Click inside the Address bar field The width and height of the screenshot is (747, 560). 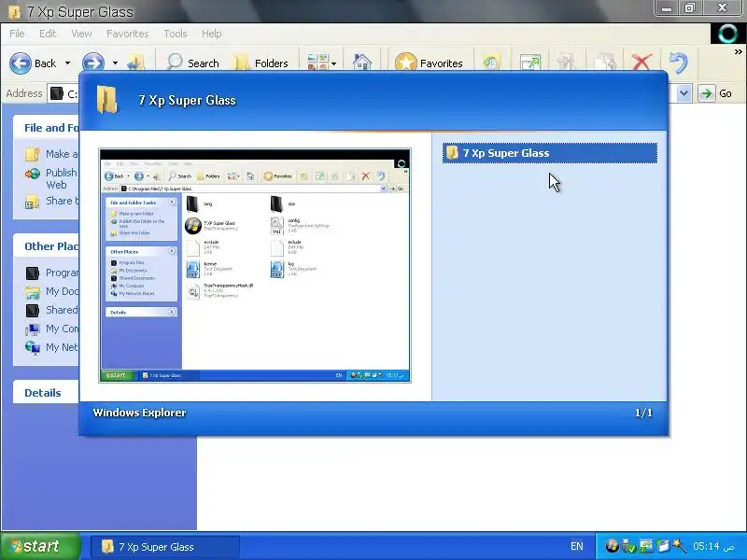point(64,94)
